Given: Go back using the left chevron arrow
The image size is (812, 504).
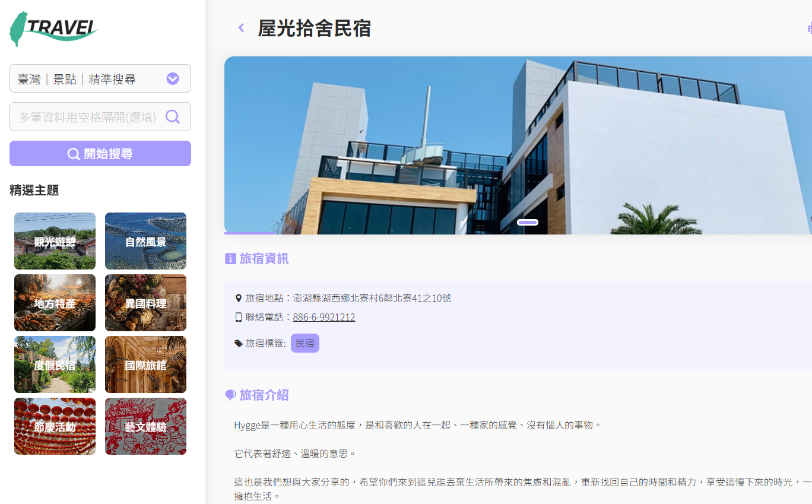Looking at the screenshot, I should click(241, 28).
